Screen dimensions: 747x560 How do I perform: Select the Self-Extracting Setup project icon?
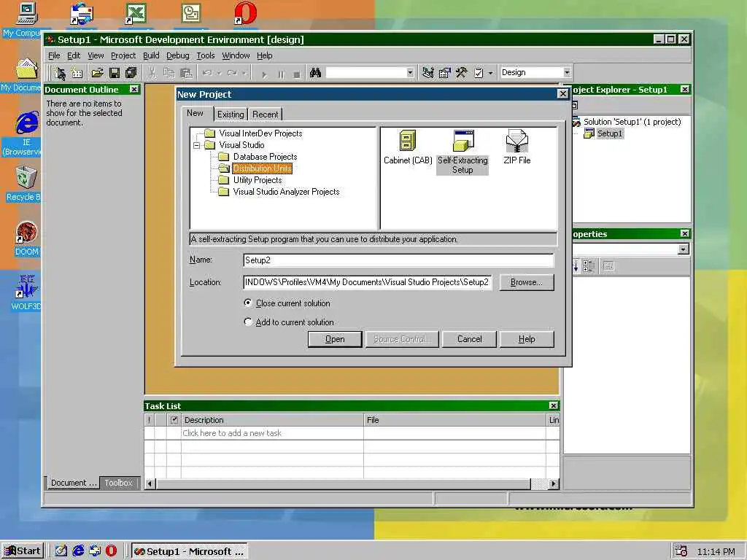pyautogui.click(x=462, y=152)
